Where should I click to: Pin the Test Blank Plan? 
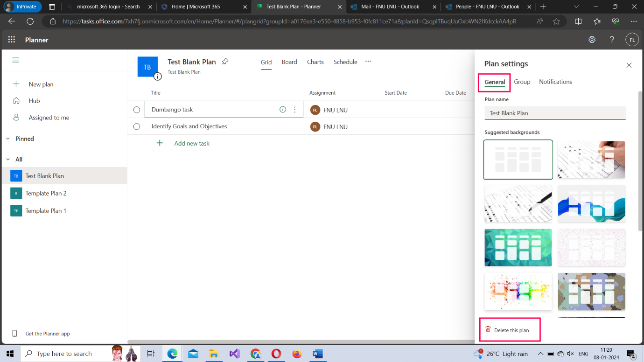(x=225, y=62)
